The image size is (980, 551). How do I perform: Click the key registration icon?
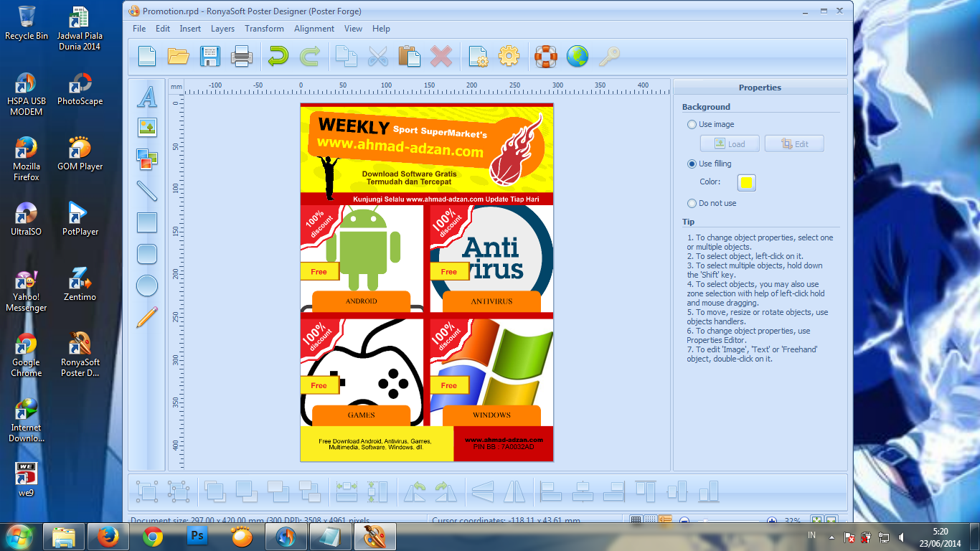(609, 56)
